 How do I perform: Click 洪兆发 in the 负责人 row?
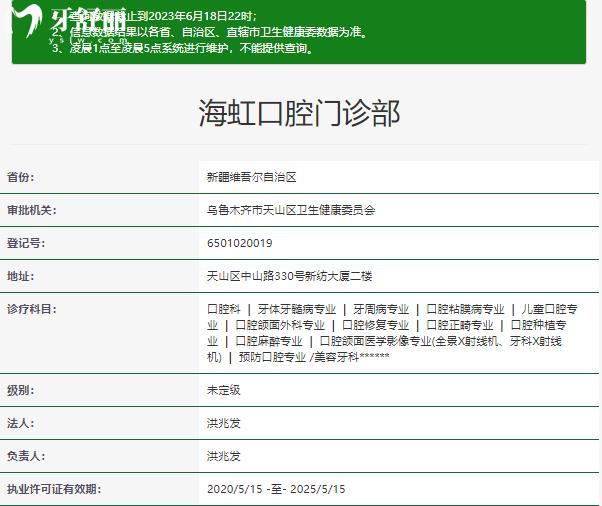(x=223, y=457)
